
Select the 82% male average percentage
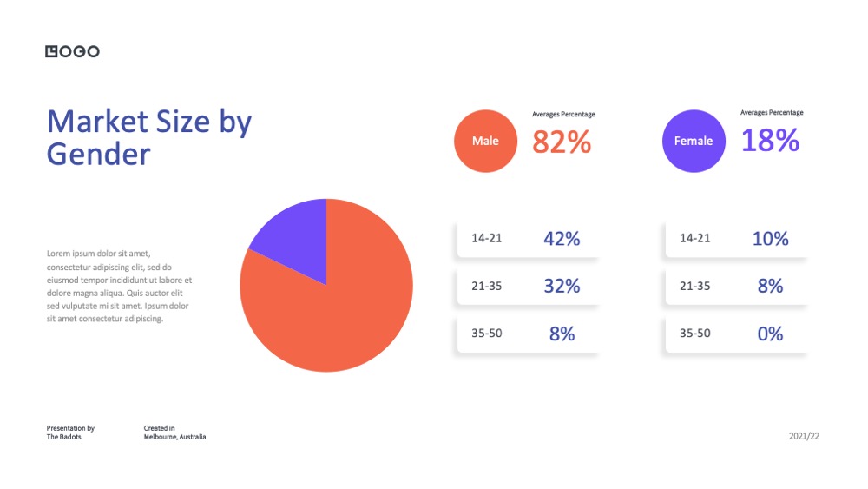562,142
